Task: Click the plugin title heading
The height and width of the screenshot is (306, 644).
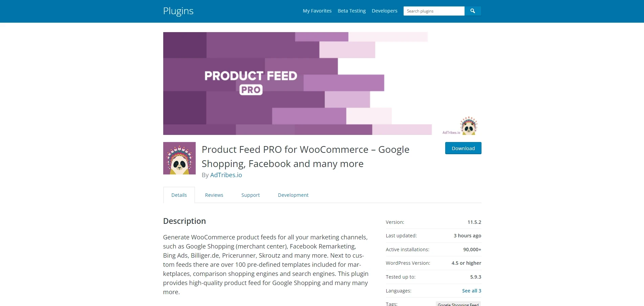Action: 305,157
